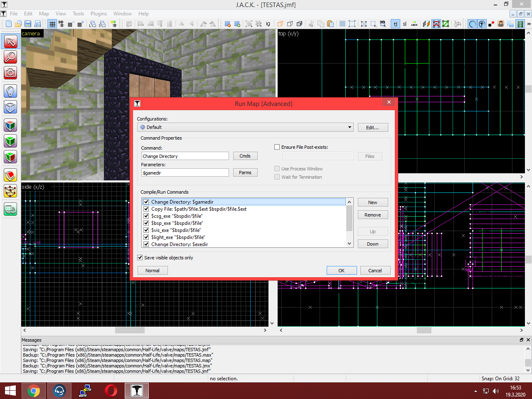Viewport: 532px width, 399px height.
Task: Click Remove to delete selected command
Action: click(x=373, y=215)
